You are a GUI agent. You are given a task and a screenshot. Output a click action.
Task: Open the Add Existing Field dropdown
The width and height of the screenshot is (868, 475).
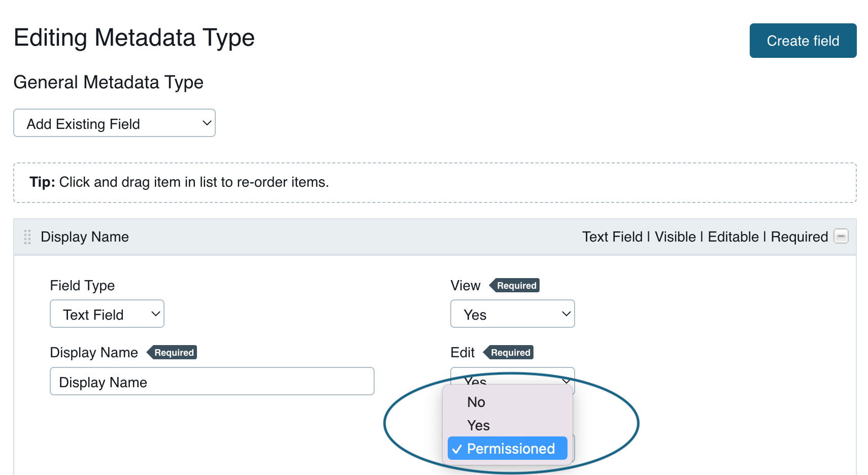coord(114,123)
